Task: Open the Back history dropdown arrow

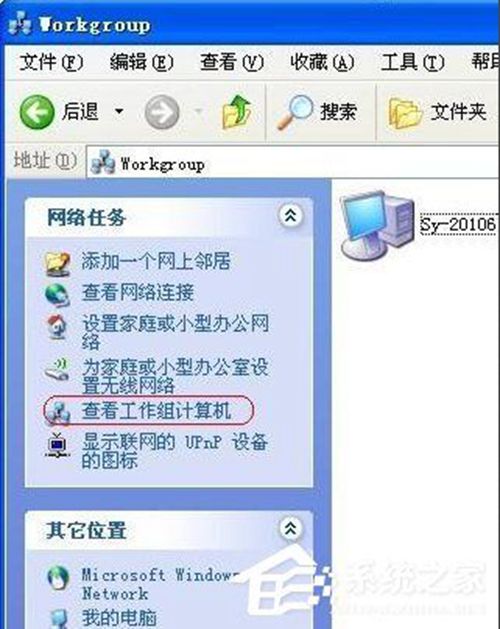Action: click(119, 111)
